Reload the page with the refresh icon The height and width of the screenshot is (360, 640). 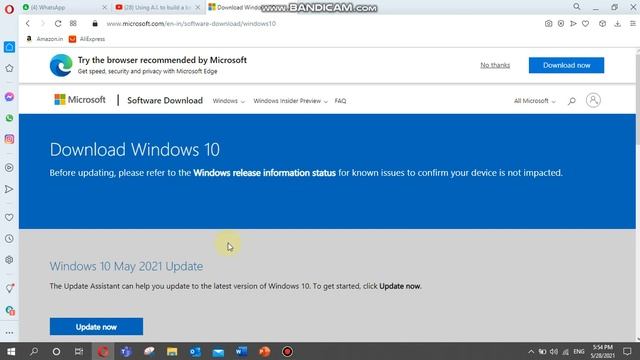58,24
